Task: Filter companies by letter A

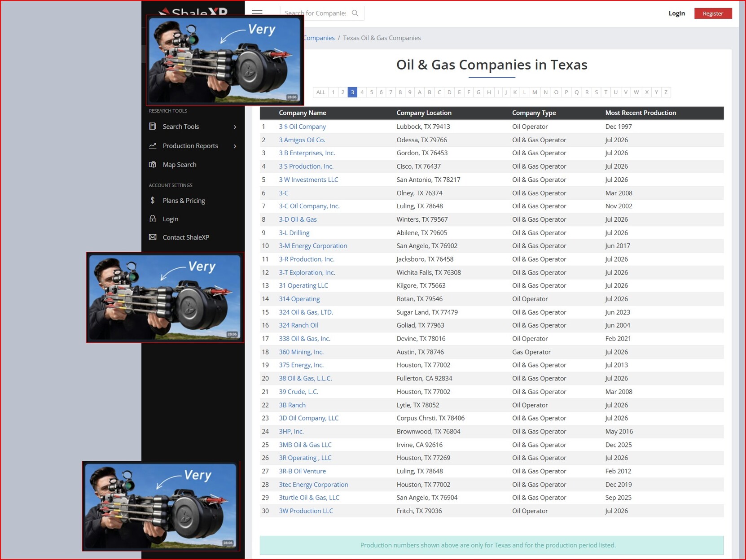Action: click(420, 92)
